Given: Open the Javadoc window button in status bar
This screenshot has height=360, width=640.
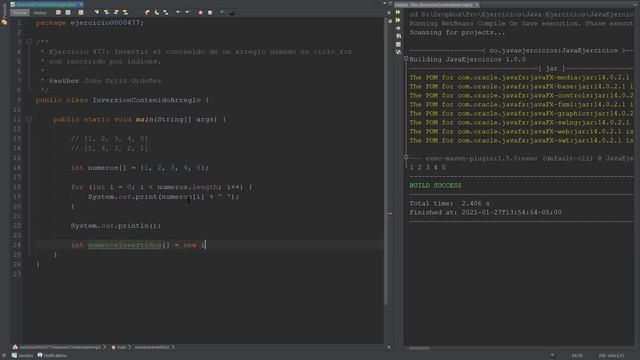Looking at the screenshot, I should pyautogui.click(x=22, y=356).
